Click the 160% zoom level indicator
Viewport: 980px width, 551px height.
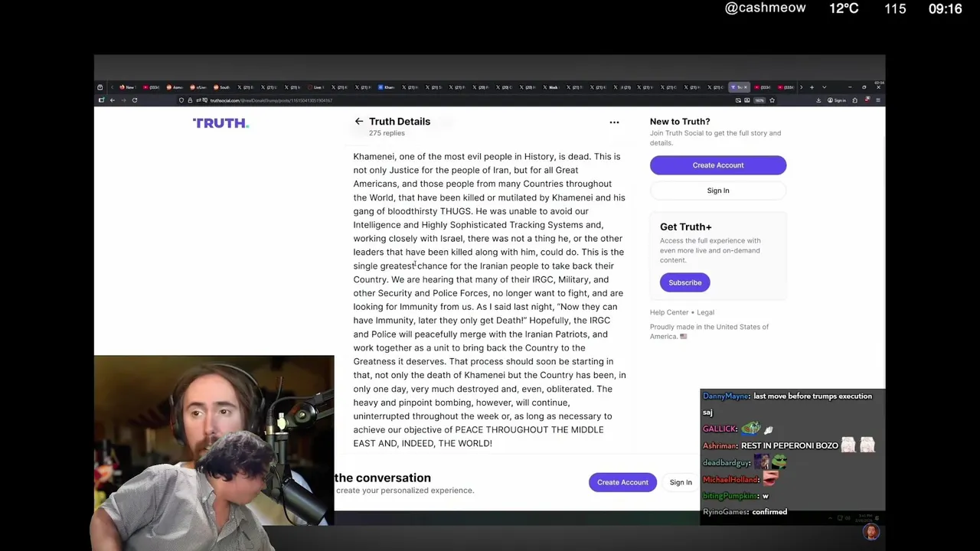tap(759, 100)
